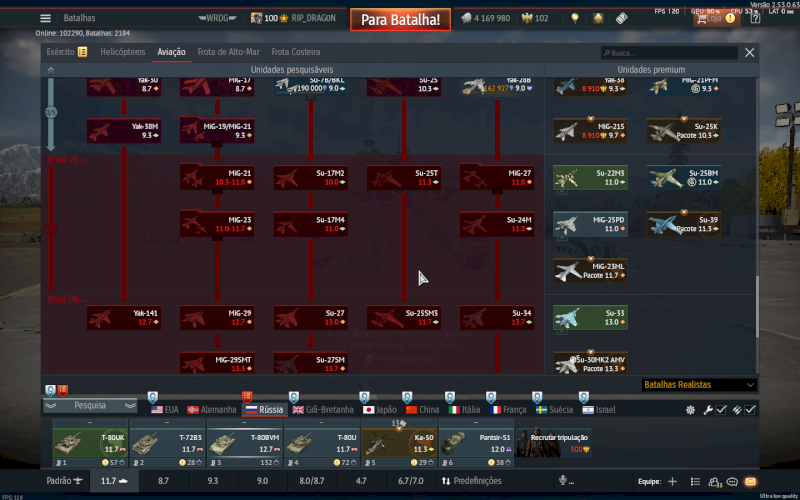
Task: Select premium Su-33 aircraft
Action: pyautogui.click(x=590, y=318)
